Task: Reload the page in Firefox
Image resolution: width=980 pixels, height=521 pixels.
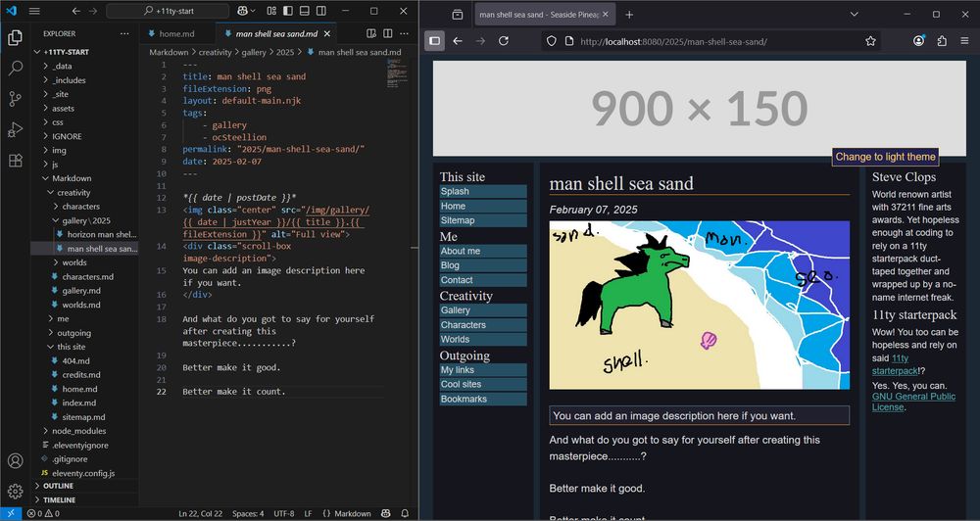Action: pos(503,41)
